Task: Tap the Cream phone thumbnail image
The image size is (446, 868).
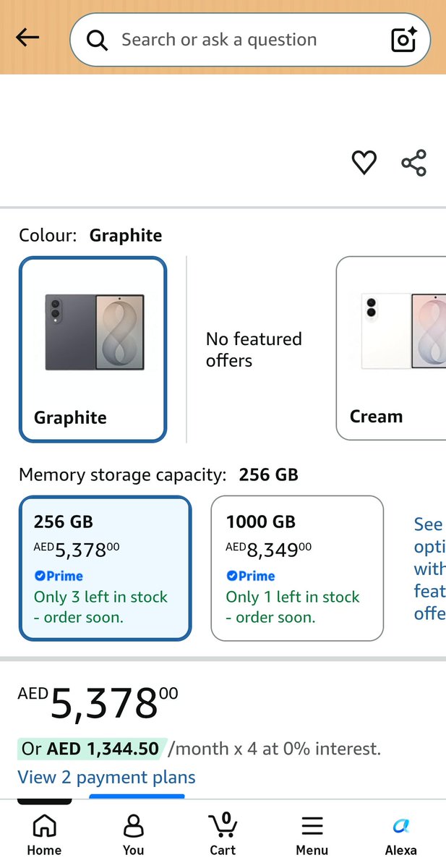Action: (x=403, y=331)
